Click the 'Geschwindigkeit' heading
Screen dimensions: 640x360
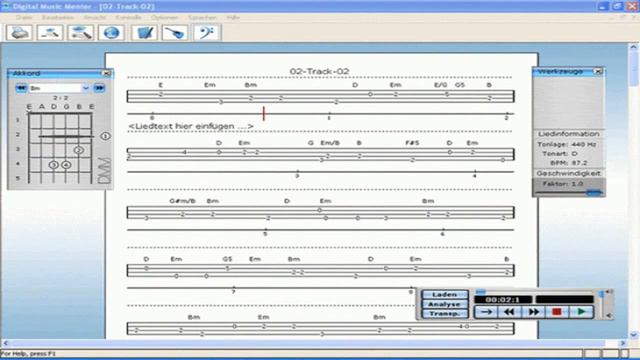569,173
